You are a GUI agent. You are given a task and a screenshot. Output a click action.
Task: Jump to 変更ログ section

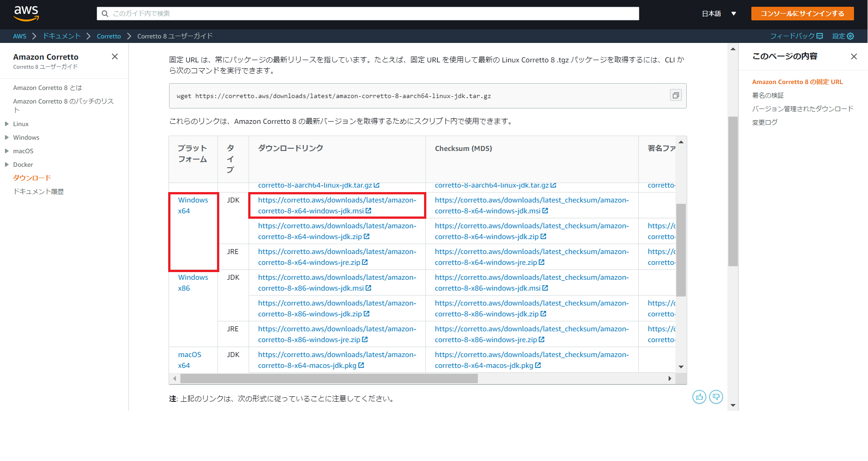[x=765, y=122]
